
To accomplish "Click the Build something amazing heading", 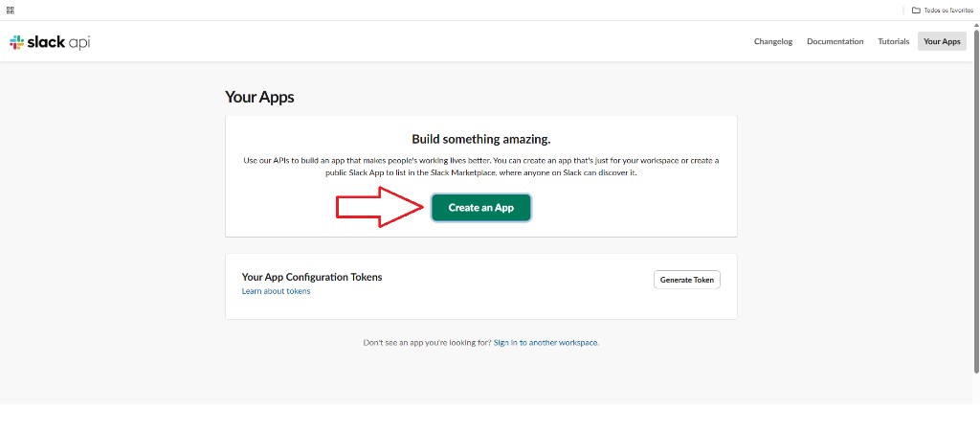I will tap(480, 139).
